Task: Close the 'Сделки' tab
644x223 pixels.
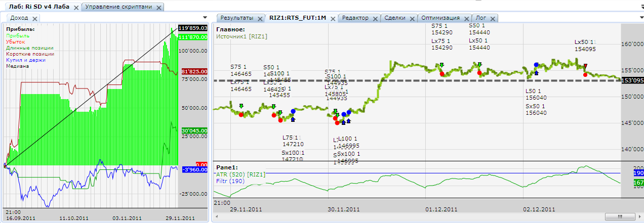Action: 412,18
